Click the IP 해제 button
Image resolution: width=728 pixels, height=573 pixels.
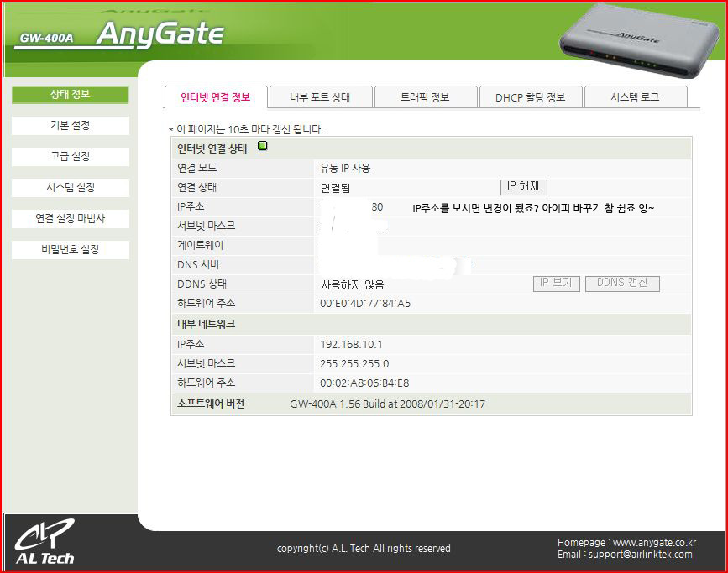[524, 187]
